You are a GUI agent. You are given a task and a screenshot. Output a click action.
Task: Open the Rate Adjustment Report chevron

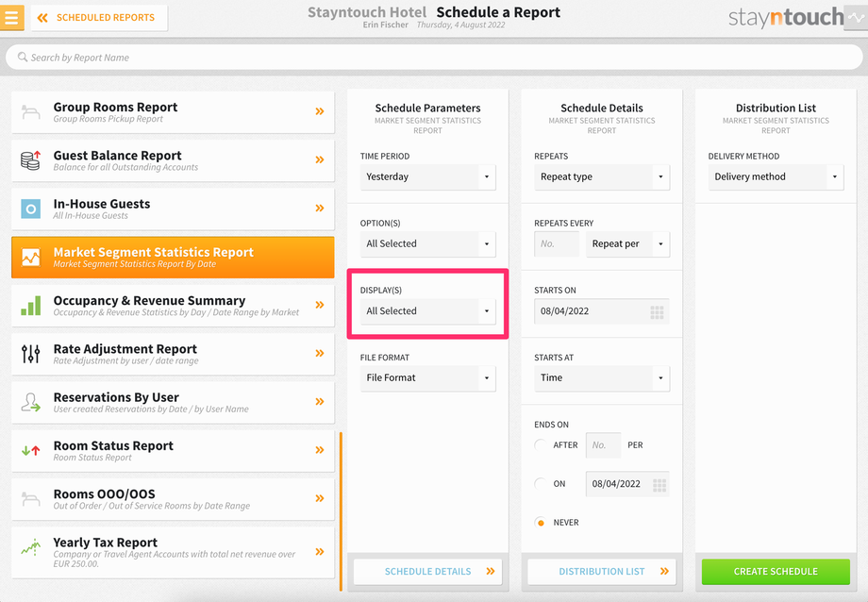[320, 353]
